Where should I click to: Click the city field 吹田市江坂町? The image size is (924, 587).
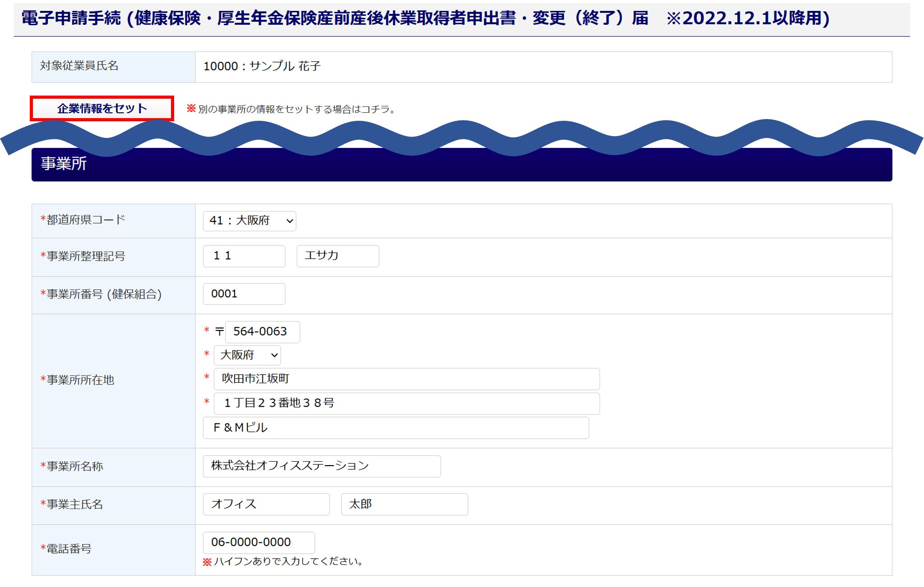click(x=406, y=379)
